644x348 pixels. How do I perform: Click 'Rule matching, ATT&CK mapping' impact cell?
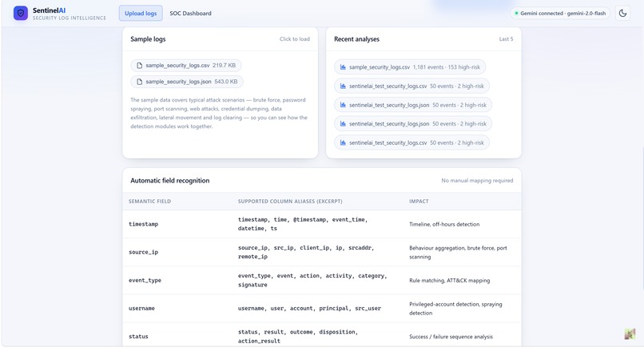coord(449,280)
